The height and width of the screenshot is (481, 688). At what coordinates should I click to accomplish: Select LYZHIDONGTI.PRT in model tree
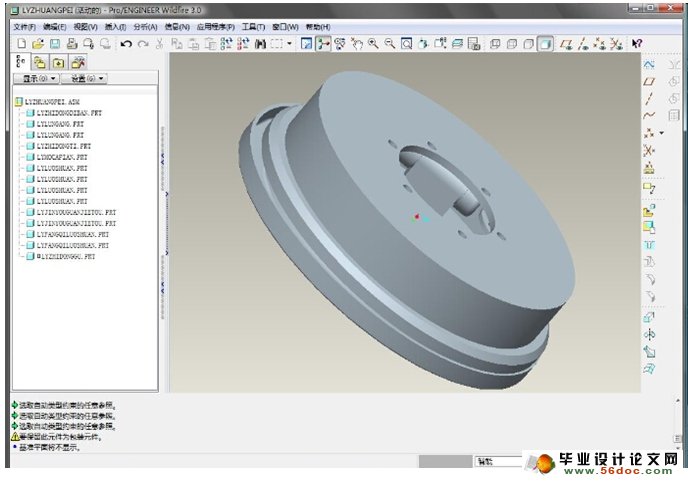click(x=59, y=146)
